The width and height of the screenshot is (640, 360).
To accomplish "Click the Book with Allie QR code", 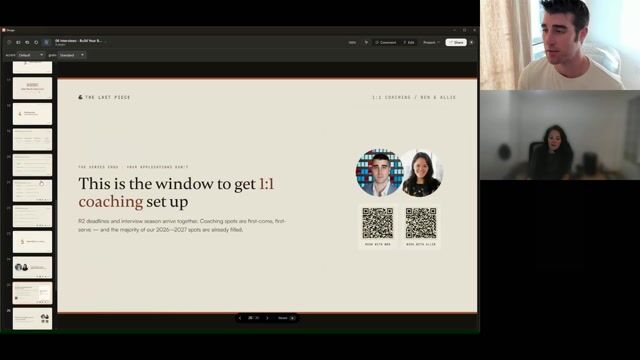I will click(421, 223).
